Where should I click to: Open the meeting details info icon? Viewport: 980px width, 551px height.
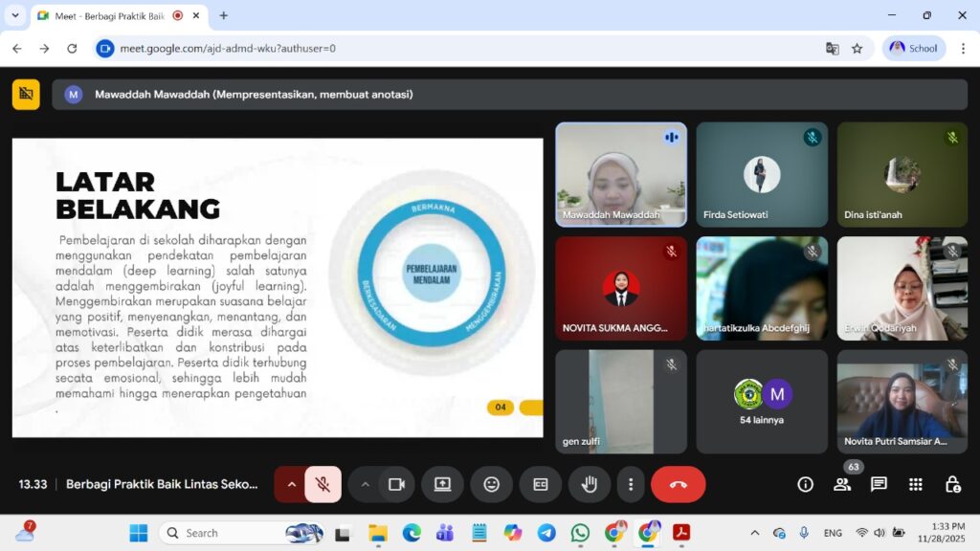(x=806, y=484)
